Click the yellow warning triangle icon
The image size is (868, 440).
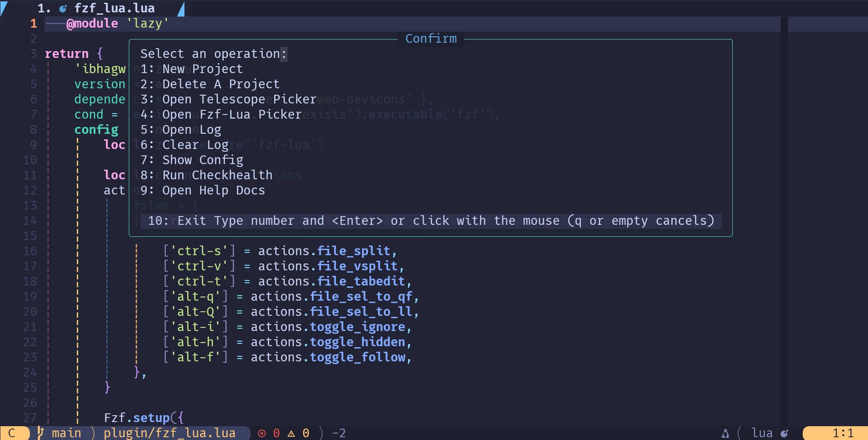(291, 433)
